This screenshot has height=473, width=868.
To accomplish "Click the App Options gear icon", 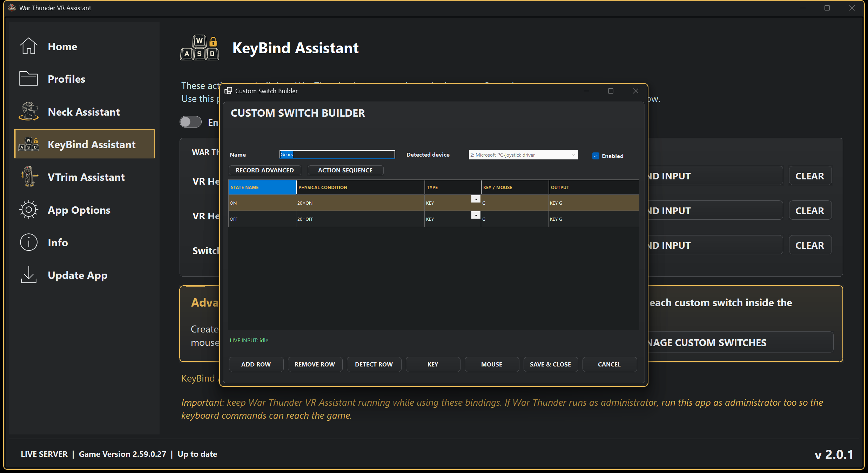I will click(x=28, y=210).
